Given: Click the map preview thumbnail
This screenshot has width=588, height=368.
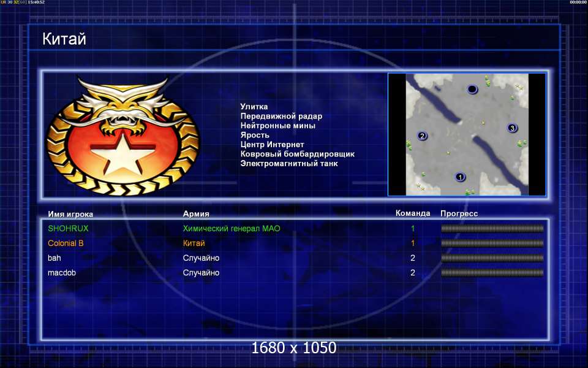Looking at the screenshot, I should click(467, 134).
